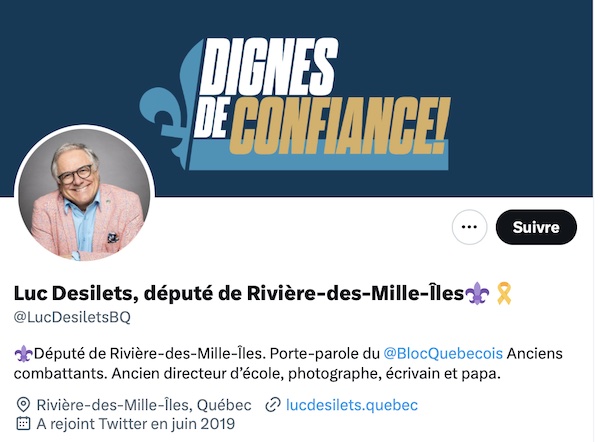Click the location pin icon
Image resolution: width=600 pixels, height=442 pixels.
point(23,404)
